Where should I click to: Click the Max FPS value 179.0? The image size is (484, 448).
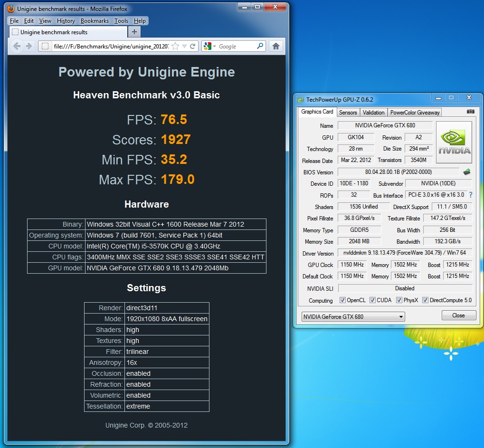tap(178, 180)
